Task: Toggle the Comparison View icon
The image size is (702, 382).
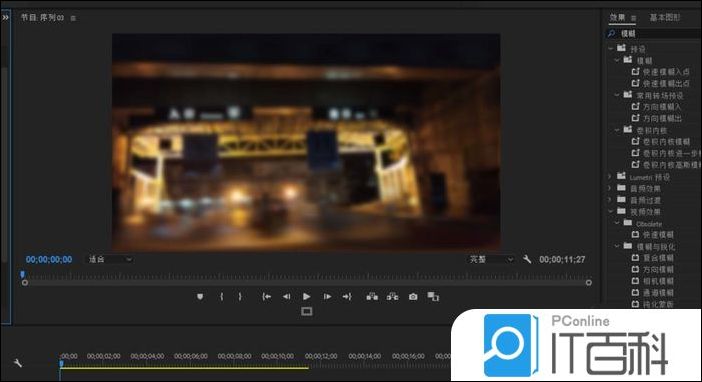Action: point(433,296)
